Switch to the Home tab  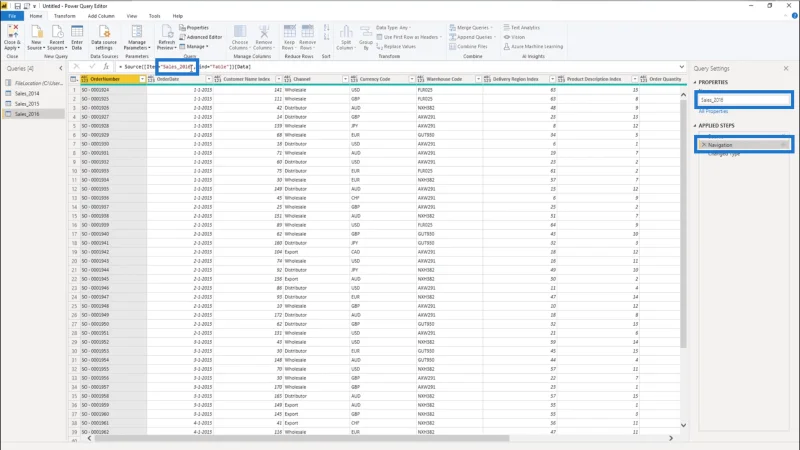point(36,16)
